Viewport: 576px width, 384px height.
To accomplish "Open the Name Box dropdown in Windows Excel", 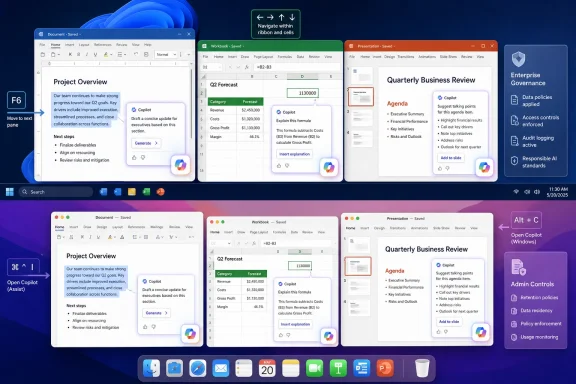I will pyautogui.click(x=220, y=67).
